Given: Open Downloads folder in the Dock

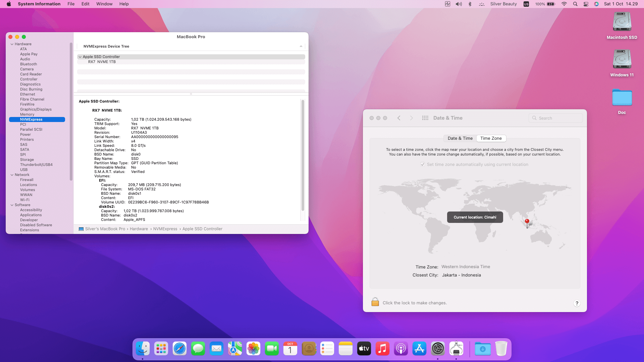Looking at the screenshot, I should [483, 349].
